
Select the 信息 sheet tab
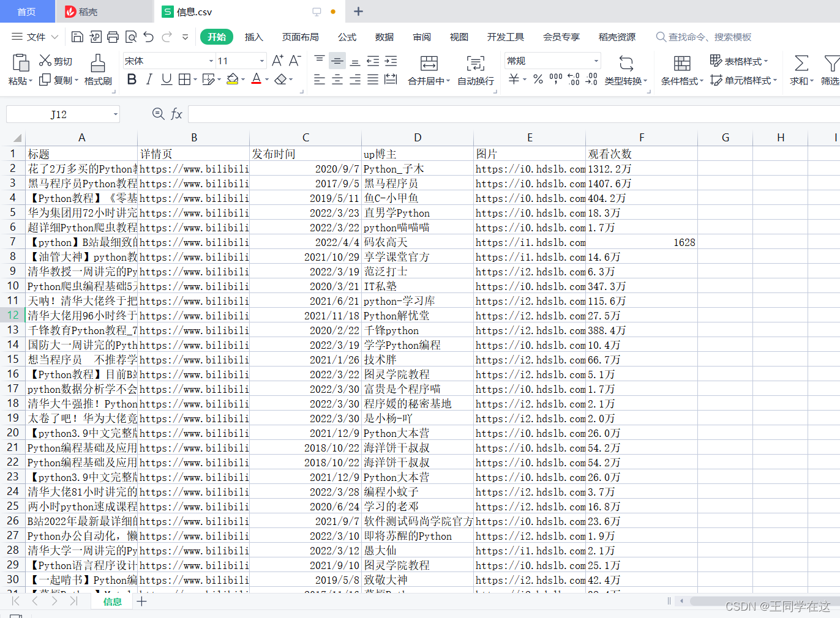click(112, 601)
